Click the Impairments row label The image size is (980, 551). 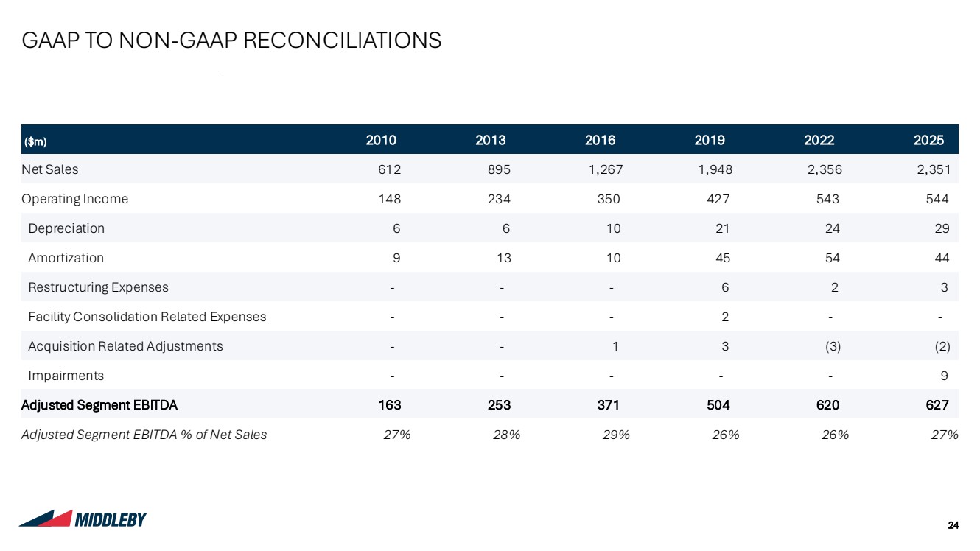(x=66, y=376)
